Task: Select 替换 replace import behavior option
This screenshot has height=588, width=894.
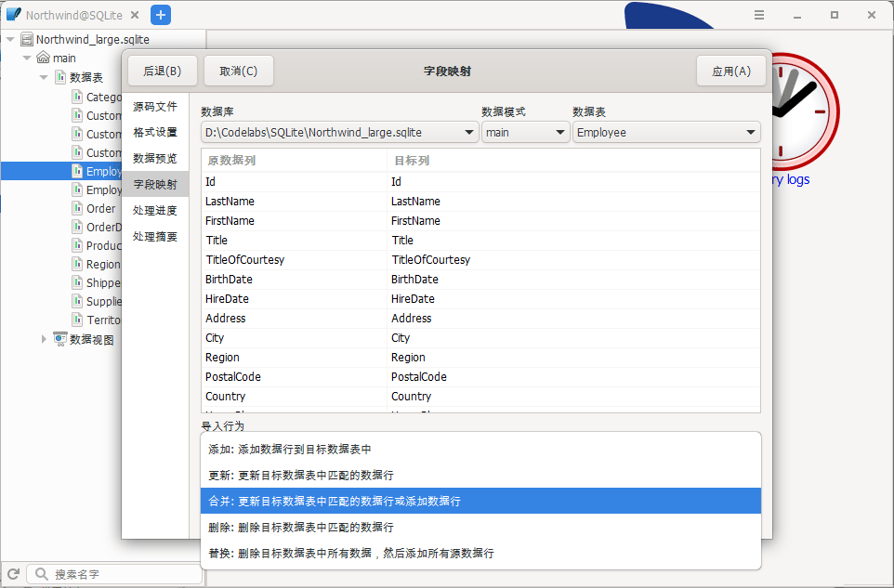Action: pos(480,553)
